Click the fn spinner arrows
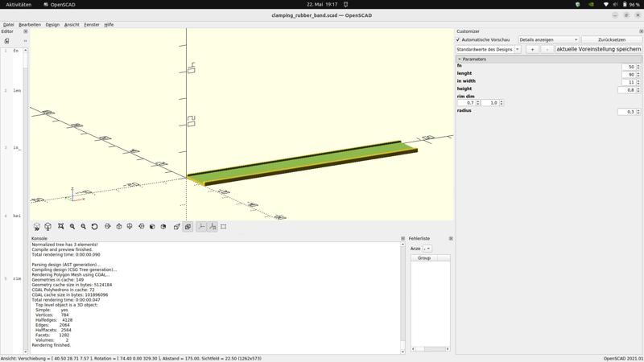This screenshot has width=644, height=362. 638,67
